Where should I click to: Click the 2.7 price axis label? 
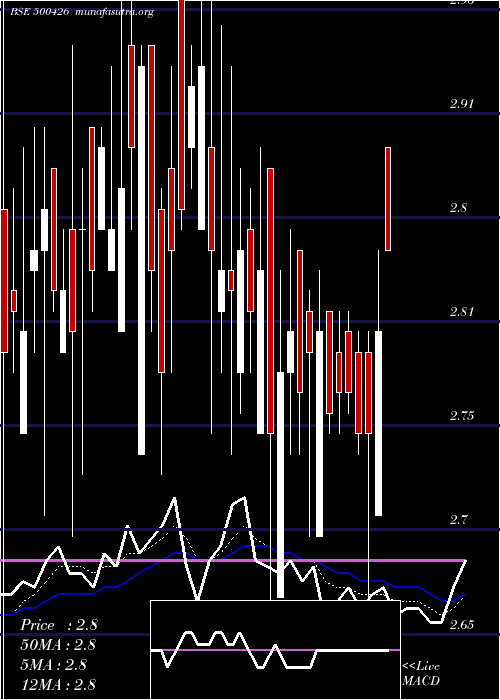pos(458,520)
